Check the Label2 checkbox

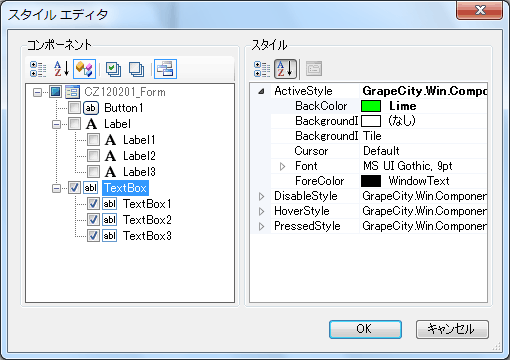93,156
